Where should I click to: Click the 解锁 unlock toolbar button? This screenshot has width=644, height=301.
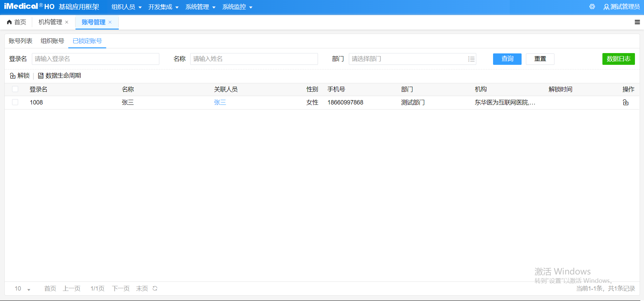point(20,76)
